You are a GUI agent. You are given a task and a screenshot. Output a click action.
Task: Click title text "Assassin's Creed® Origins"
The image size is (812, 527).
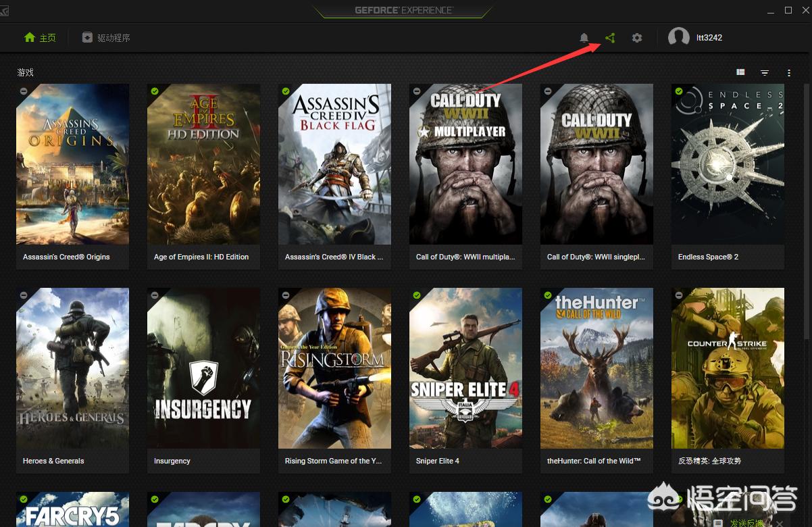pos(66,257)
